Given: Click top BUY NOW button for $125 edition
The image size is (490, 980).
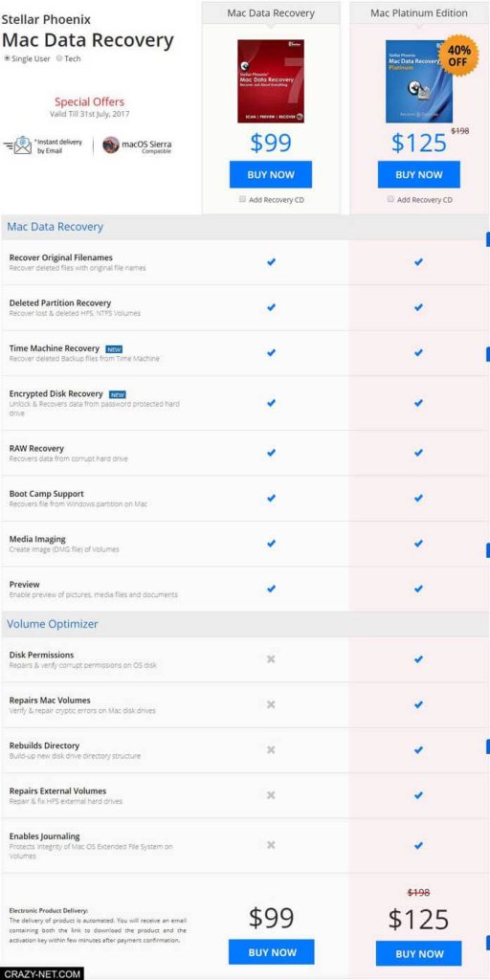Looking at the screenshot, I should click(x=419, y=174).
